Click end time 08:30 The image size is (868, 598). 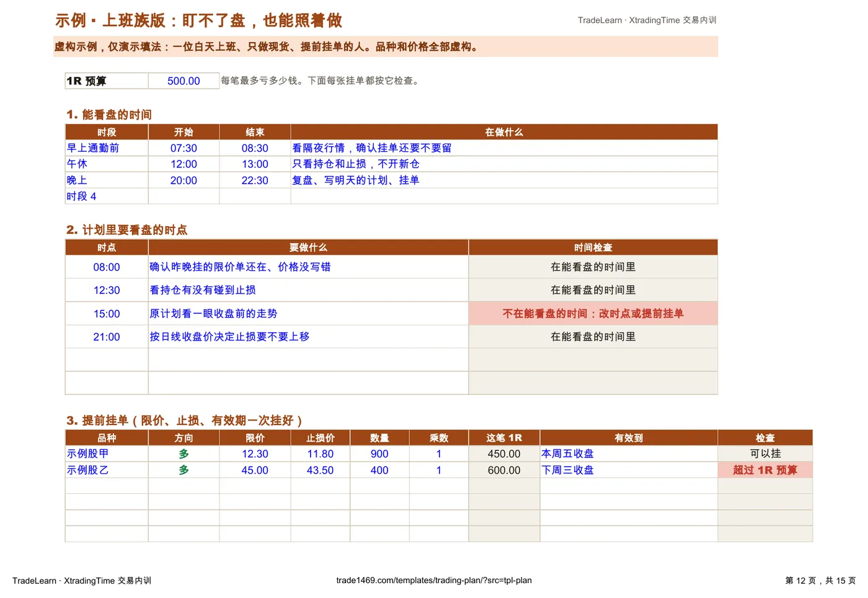pyautogui.click(x=255, y=148)
